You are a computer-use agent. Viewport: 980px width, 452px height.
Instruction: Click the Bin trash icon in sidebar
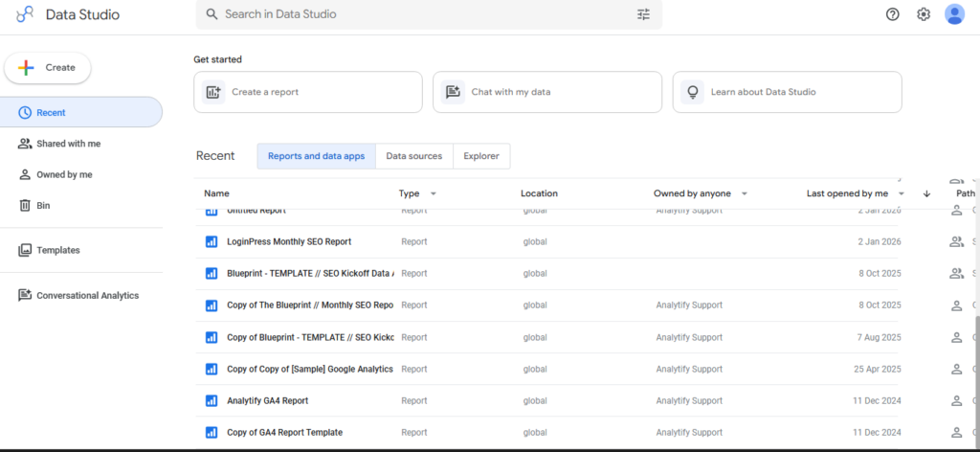tap(24, 205)
